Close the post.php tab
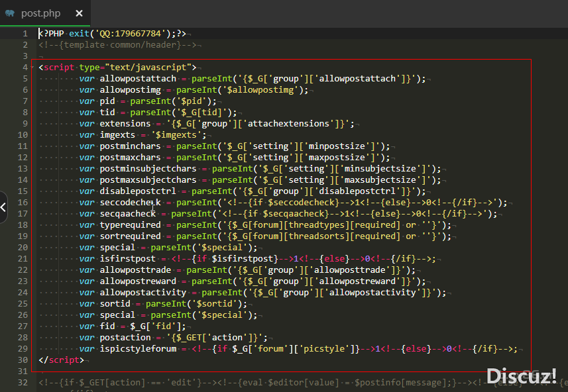 click(79, 13)
